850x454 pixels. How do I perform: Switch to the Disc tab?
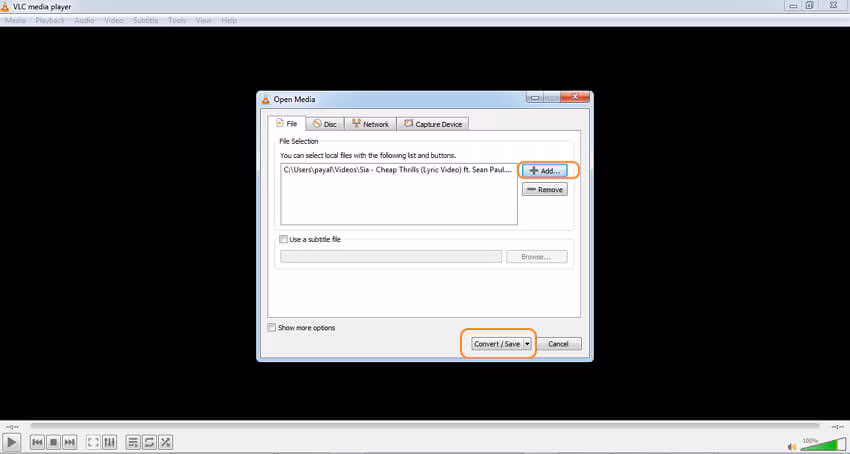pos(325,124)
